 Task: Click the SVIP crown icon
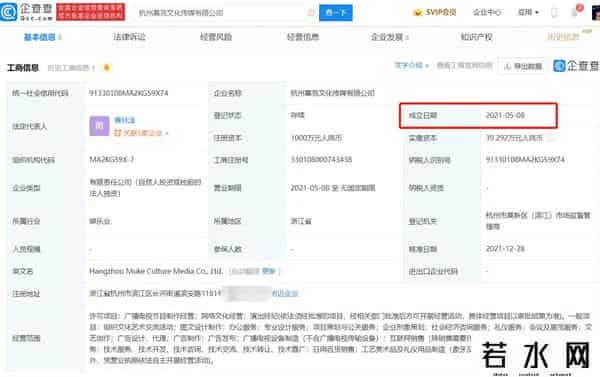click(x=417, y=13)
